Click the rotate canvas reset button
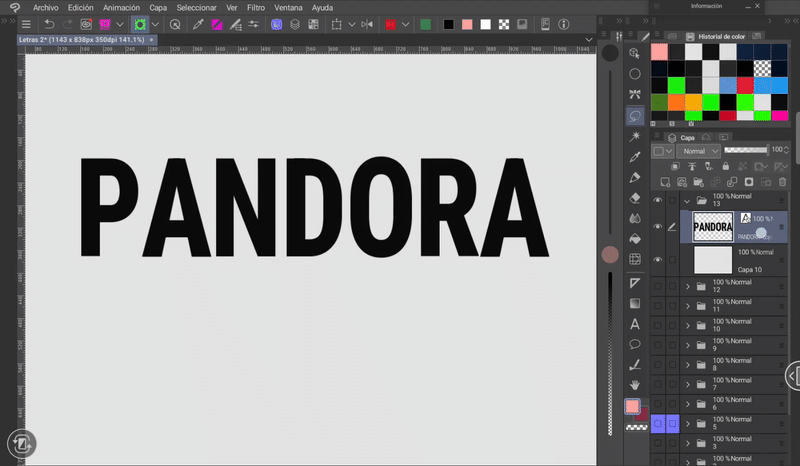The height and width of the screenshot is (466, 800). click(21, 444)
